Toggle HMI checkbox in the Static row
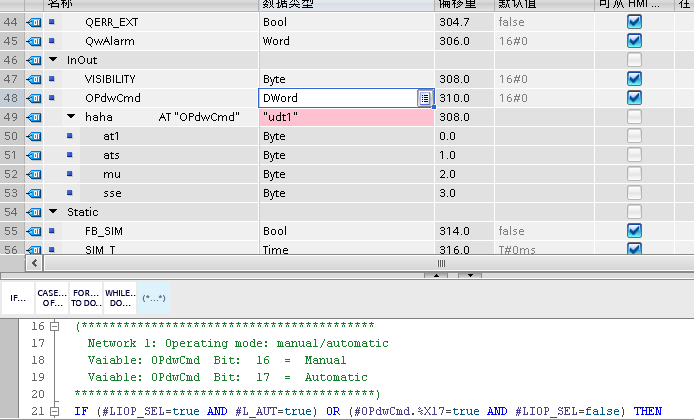Image resolution: width=694 pixels, height=420 pixels. click(x=634, y=212)
